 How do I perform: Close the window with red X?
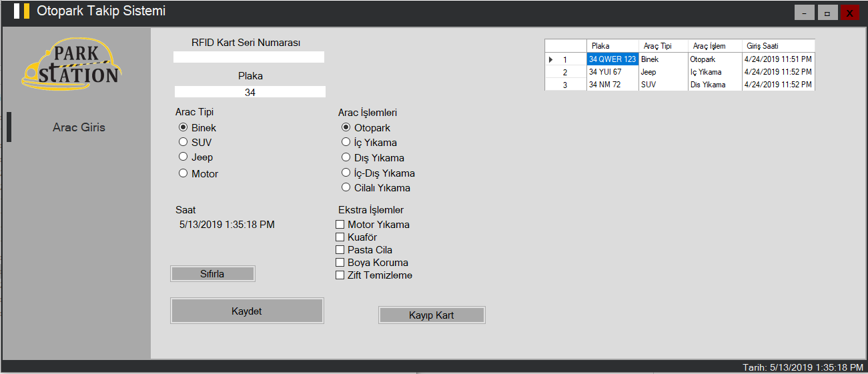(849, 13)
